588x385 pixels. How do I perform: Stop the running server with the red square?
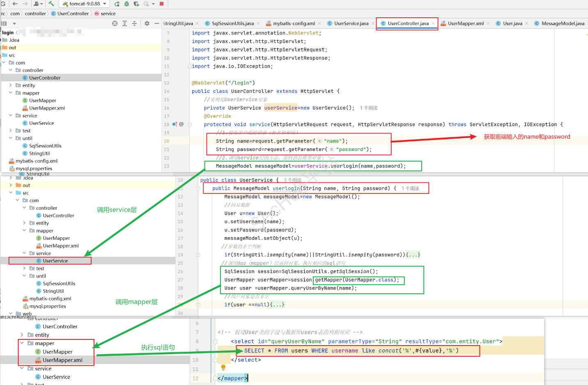pos(161,4)
